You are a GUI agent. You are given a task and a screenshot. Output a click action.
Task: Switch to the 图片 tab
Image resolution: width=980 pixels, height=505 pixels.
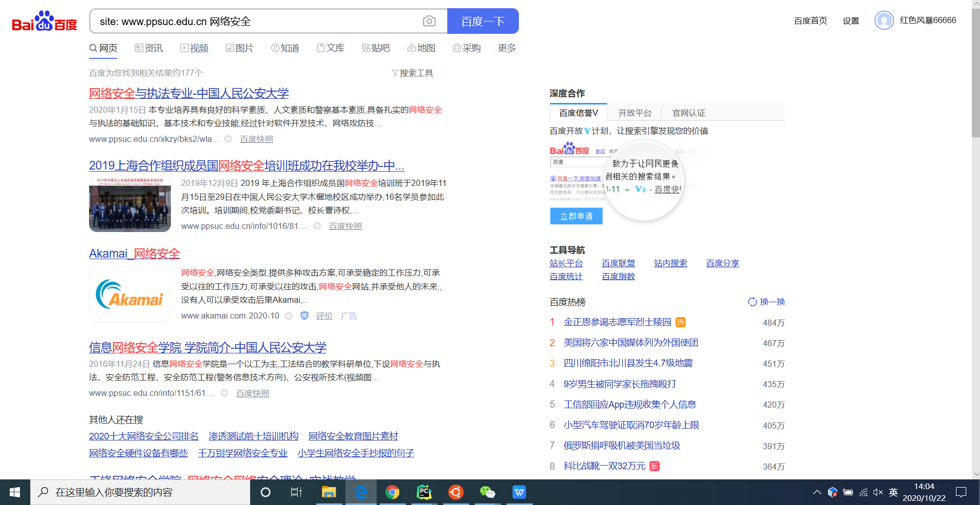click(239, 48)
